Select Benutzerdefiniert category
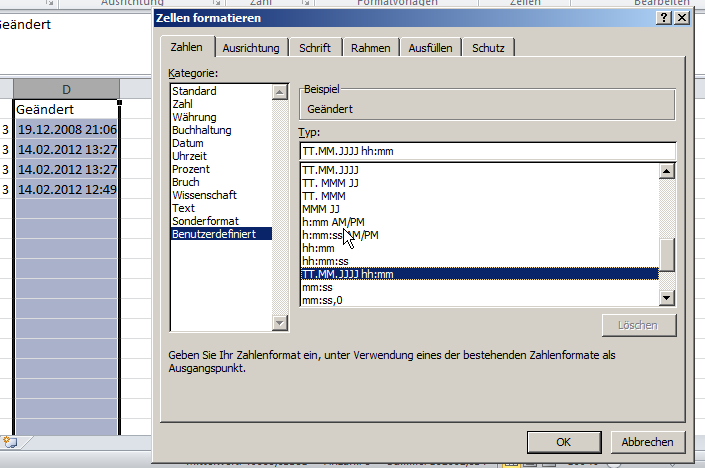 click(221, 234)
